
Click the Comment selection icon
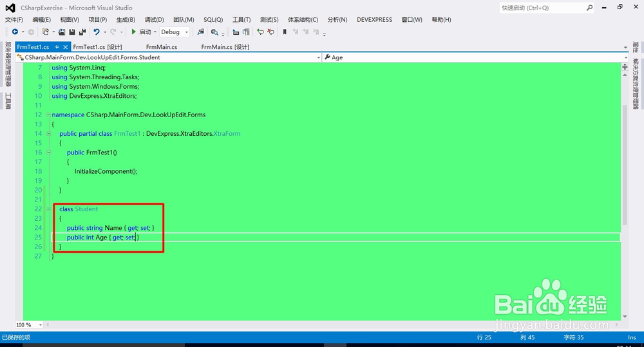point(260,32)
